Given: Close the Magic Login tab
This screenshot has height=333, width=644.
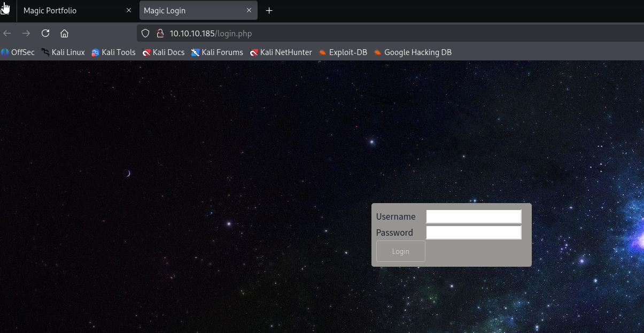Looking at the screenshot, I should click(x=249, y=11).
